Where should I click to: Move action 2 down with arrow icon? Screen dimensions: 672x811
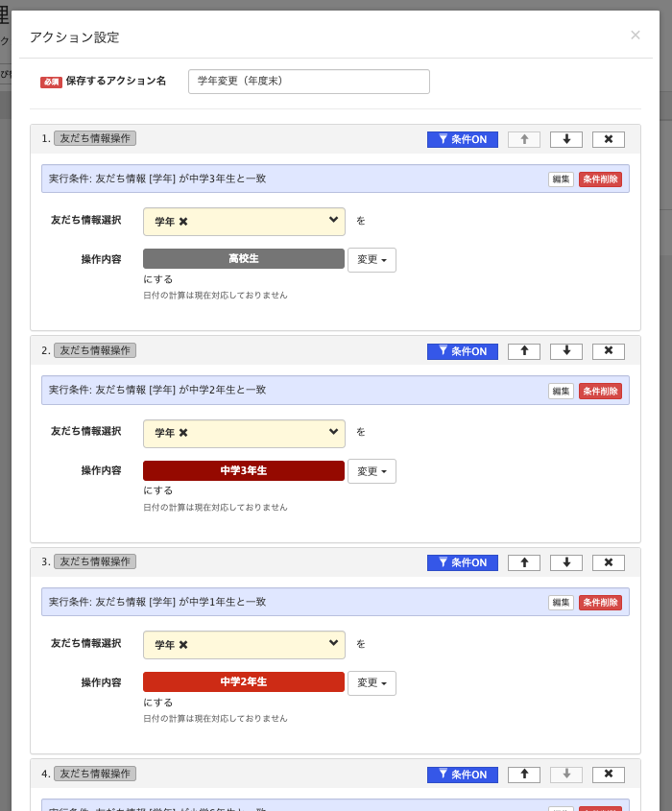[x=566, y=351]
